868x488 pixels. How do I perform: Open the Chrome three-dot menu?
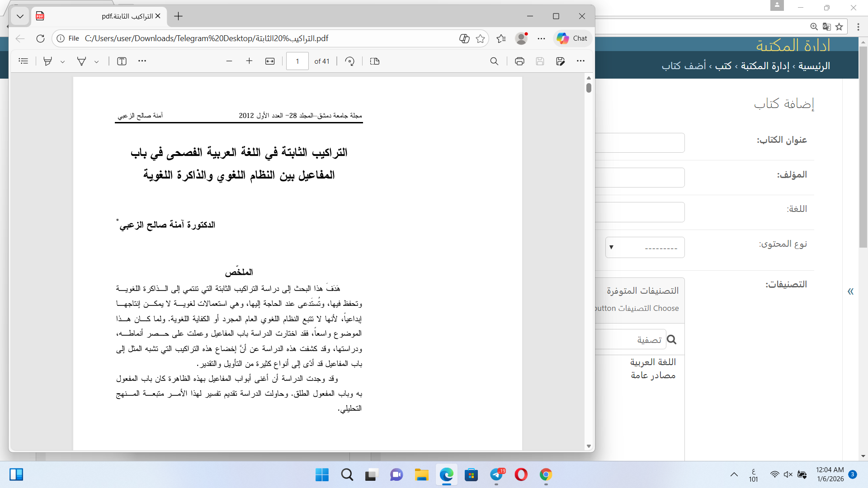[x=858, y=27]
